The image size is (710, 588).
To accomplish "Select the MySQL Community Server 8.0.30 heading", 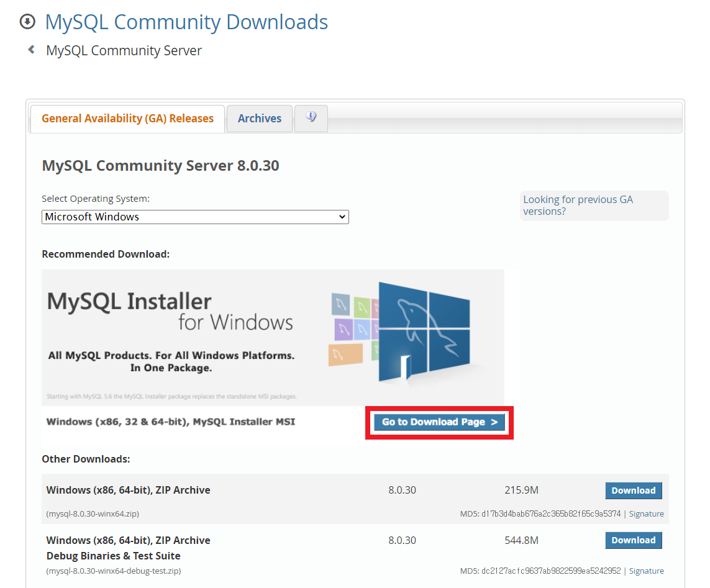I will tap(160, 166).
